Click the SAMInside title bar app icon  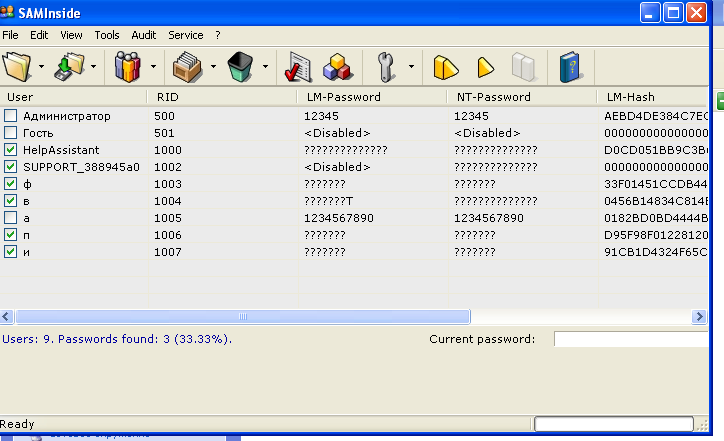point(7,12)
